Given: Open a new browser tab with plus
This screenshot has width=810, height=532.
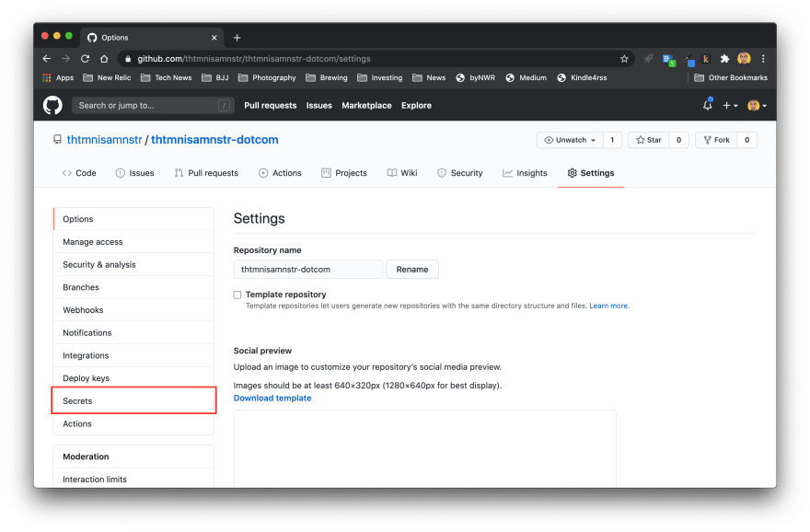Looking at the screenshot, I should coord(237,38).
